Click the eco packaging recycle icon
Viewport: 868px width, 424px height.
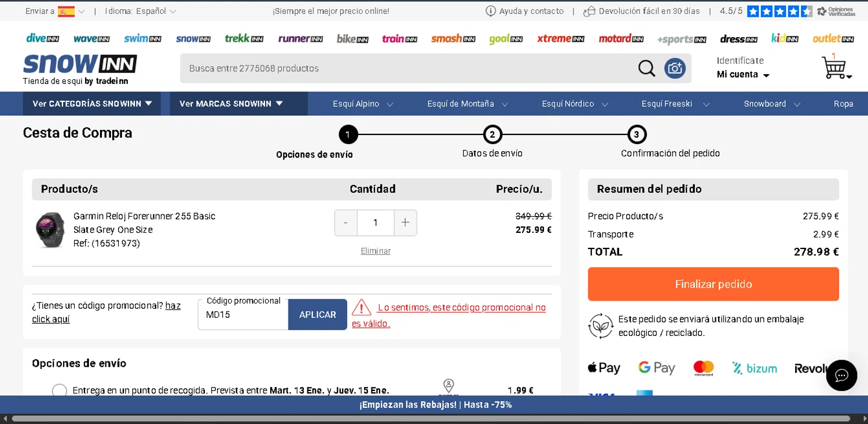pyautogui.click(x=601, y=326)
